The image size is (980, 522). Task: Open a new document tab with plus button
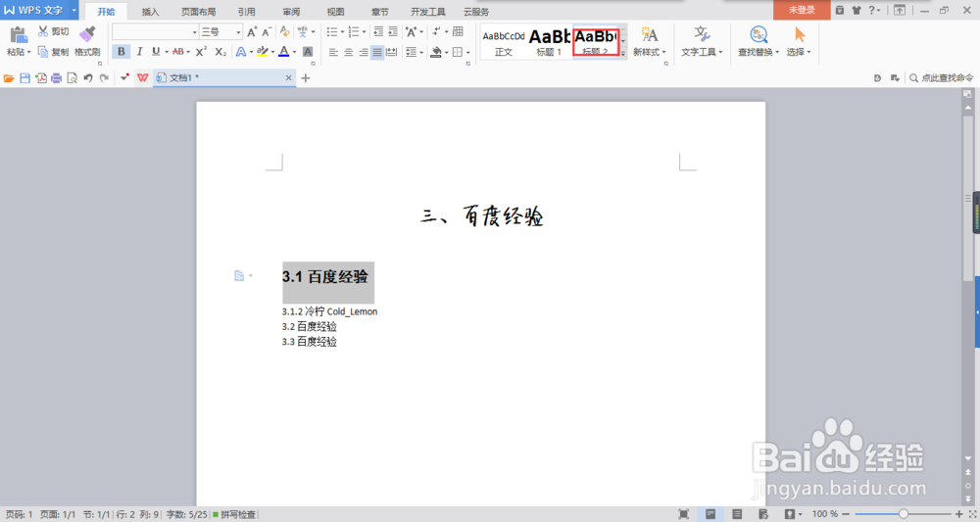pos(306,78)
